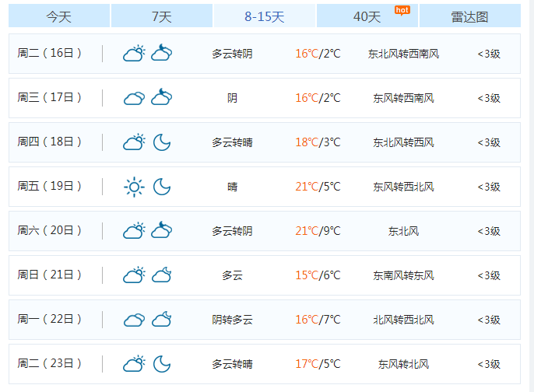Click the night cloud icon for 周三 17日
Viewport: 534px width, 392px height.
point(162,97)
